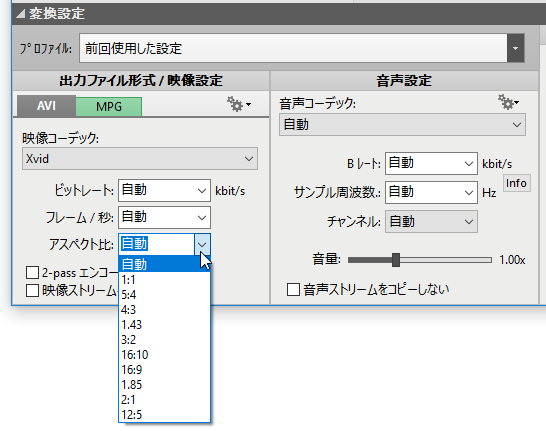546x431 pixels.
Task: Toggle 音声ストリームをコピーしない checkbox
Action: click(x=293, y=289)
